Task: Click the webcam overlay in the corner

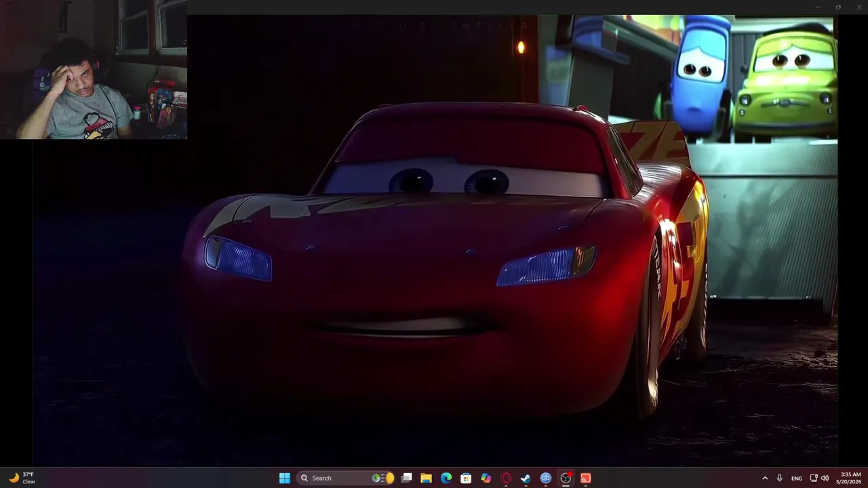Action: coord(94,69)
